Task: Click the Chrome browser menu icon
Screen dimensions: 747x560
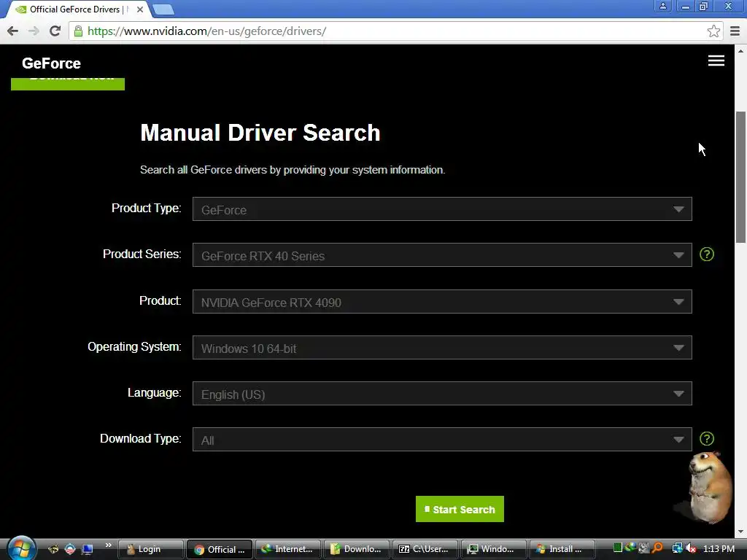Action: pyautogui.click(x=735, y=31)
